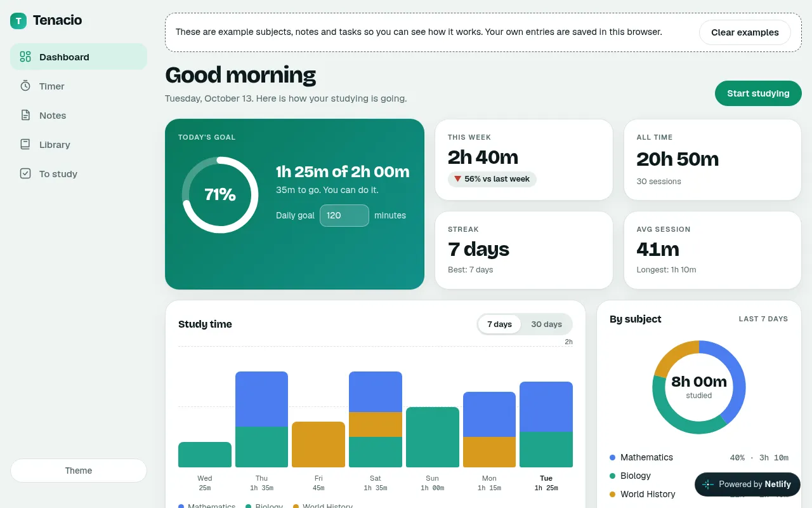Open the Library book icon
The image size is (812, 508).
[x=25, y=144]
